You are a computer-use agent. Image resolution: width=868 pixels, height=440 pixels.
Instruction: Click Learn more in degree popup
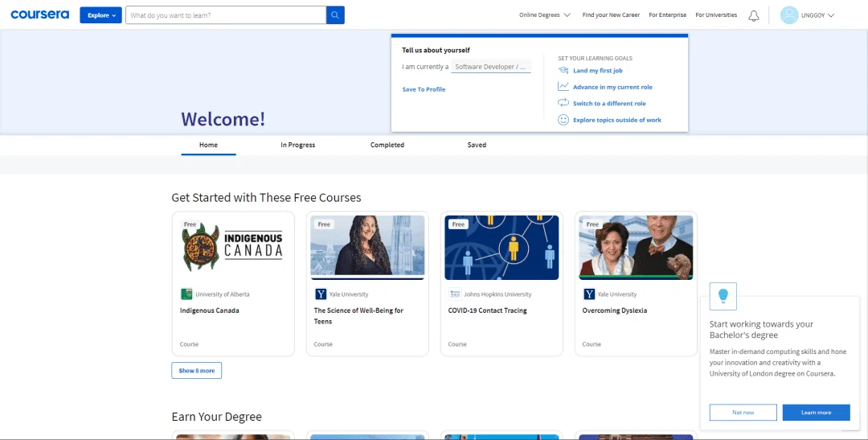(x=816, y=413)
